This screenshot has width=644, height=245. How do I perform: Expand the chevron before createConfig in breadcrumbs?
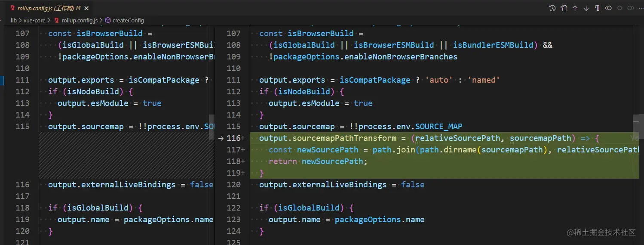[x=101, y=20]
